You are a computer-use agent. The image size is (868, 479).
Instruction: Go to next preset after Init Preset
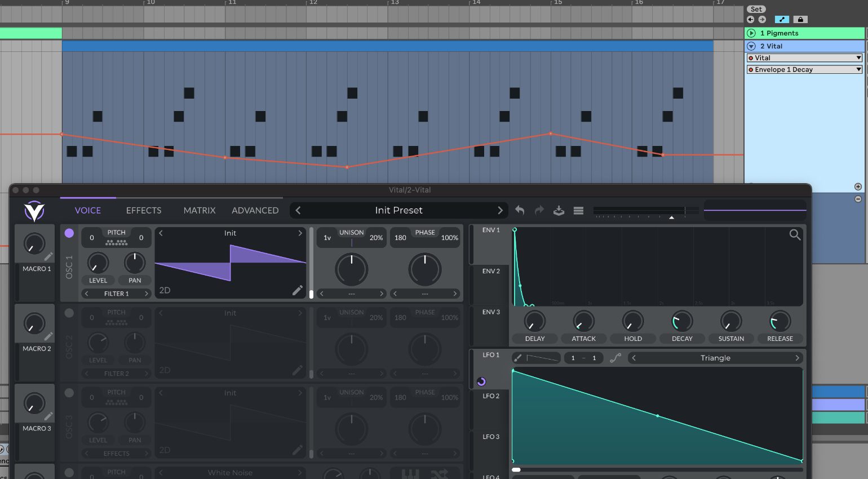[500, 210]
